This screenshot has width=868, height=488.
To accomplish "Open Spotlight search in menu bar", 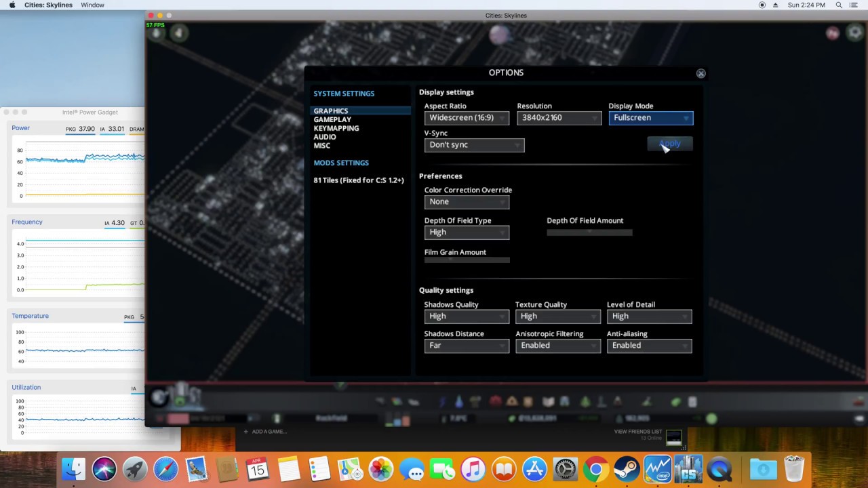I will tap(840, 5).
